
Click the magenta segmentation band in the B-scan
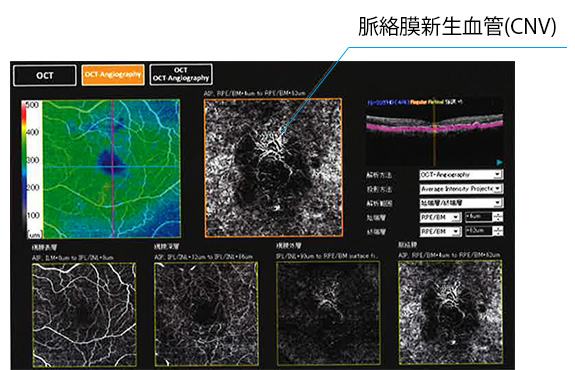tap(435, 128)
